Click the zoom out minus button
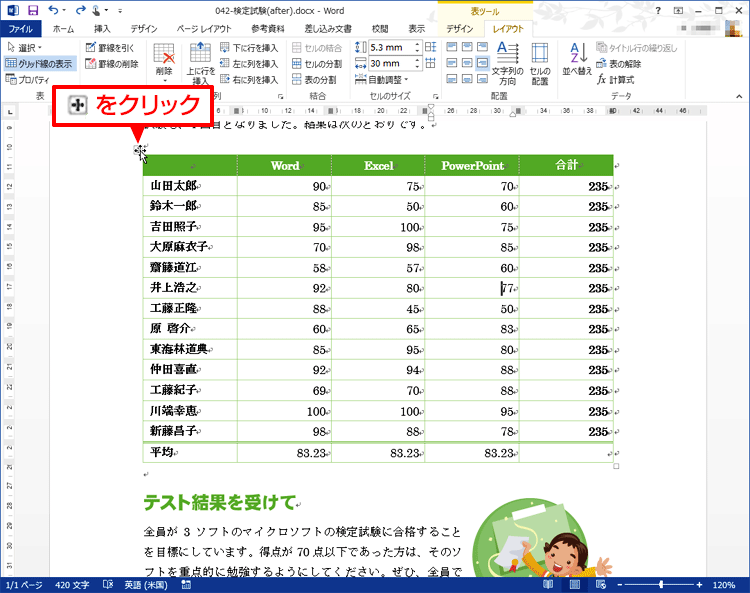This screenshot has width=750, height=593. [x=620, y=584]
